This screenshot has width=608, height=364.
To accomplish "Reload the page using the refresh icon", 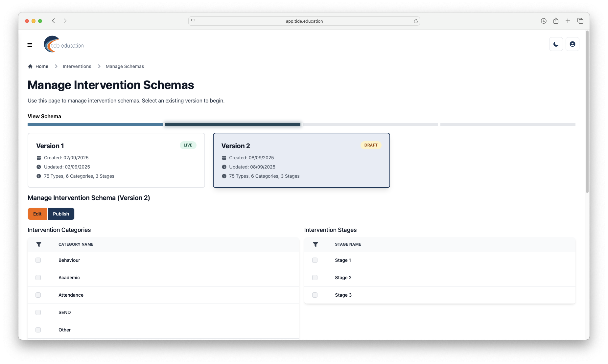I will click(416, 21).
